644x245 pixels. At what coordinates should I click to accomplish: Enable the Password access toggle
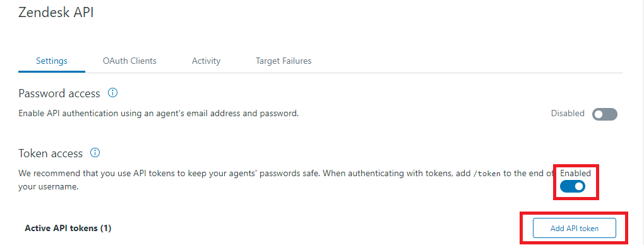pos(605,114)
